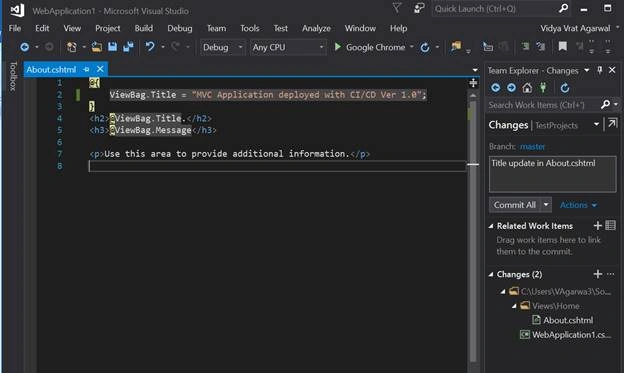Open the Team menu
The image size is (624, 373).
point(216,28)
